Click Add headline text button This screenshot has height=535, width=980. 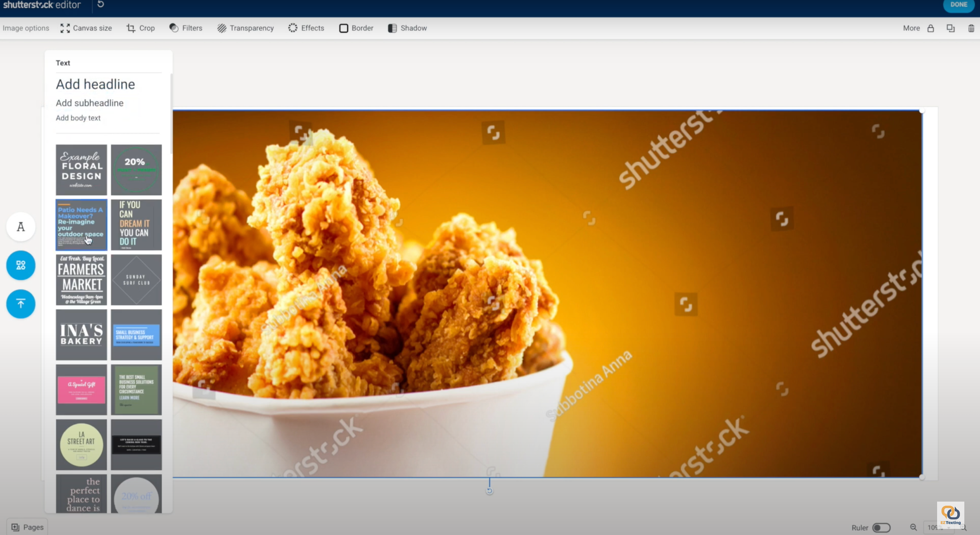95,84
